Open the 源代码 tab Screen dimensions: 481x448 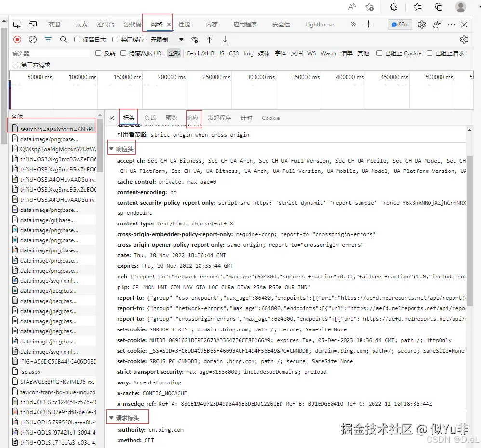pyautogui.click(x=133, y=25)
